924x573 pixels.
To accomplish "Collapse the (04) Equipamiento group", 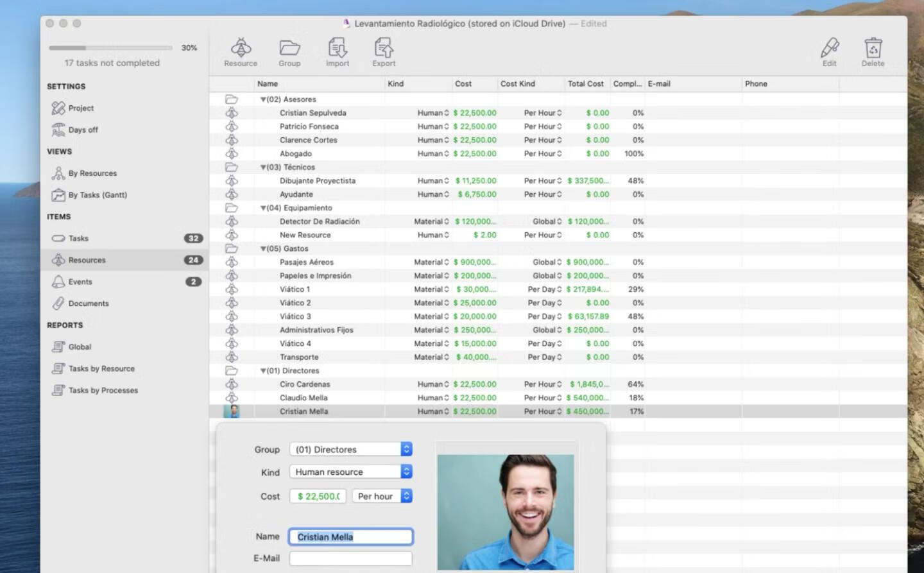I will pyautogui.click(x=263, y=208).
